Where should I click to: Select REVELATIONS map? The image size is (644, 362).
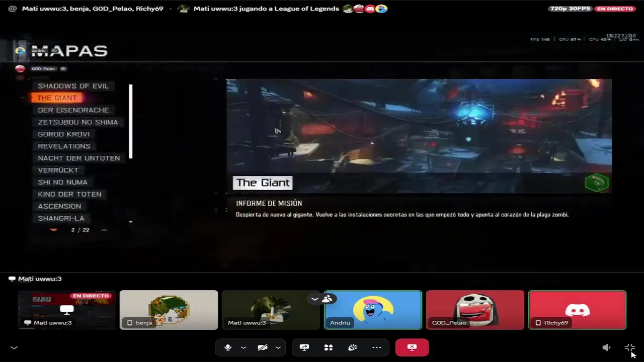pos(64,146)
